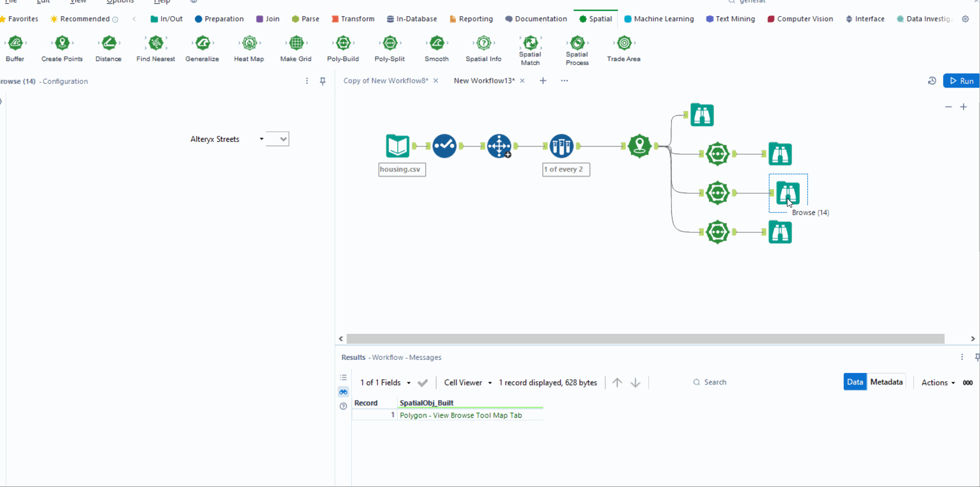Viewport: 980px width, 487px height.
Task: Switch Results to Metadata view
Action: pyautogui.click(x=886, y=382)
